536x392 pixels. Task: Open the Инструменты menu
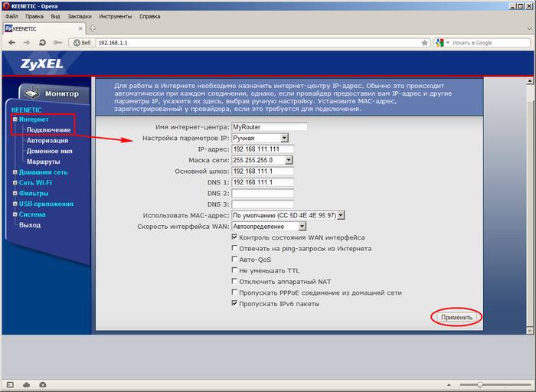click(x=114, y=15)
